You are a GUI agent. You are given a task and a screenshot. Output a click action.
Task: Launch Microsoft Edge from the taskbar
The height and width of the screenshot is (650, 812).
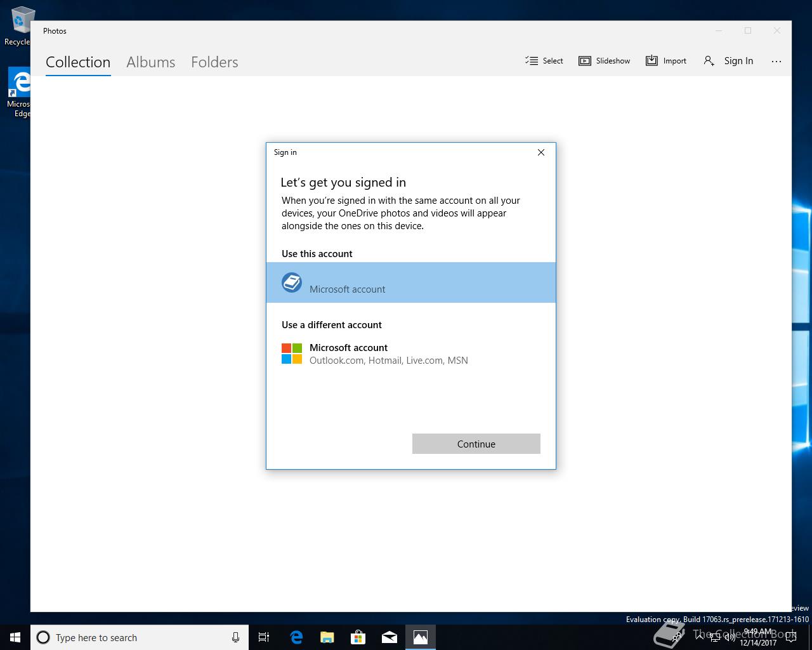[296, 637]
